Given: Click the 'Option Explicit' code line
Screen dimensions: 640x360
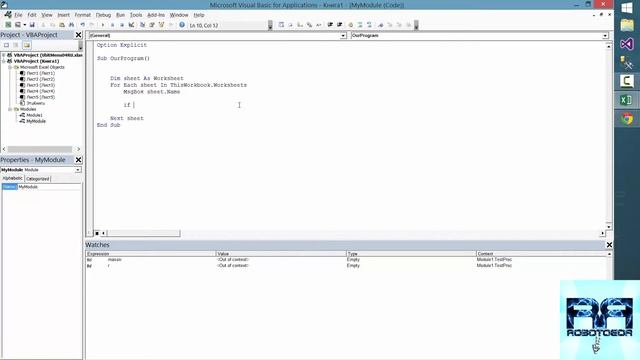Looking at the screenshot, I should (x=122, y=45).
